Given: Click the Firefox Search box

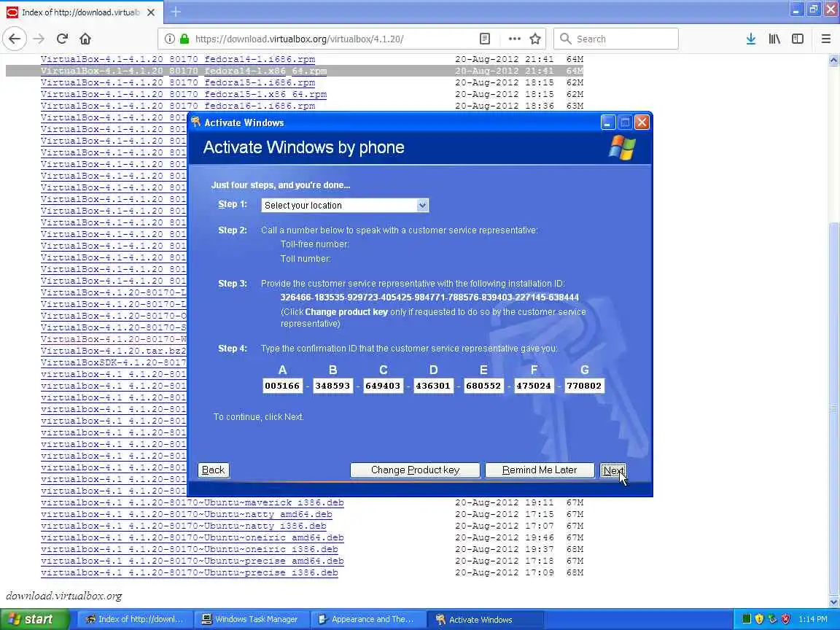Looking at the screenshot, I should pos(616,39).
